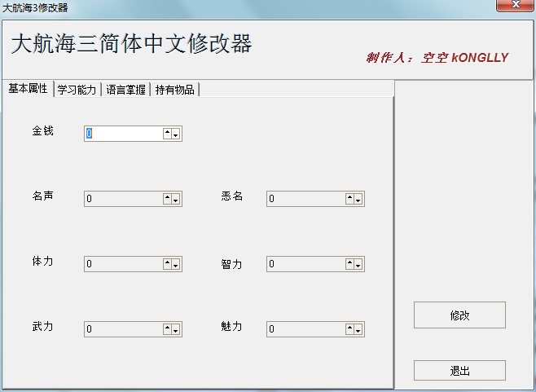This screenshot has height=392, width=536.
Task: Switch to the 学习能力 tab
Action: pyautogui.click(x=77, y=90)
